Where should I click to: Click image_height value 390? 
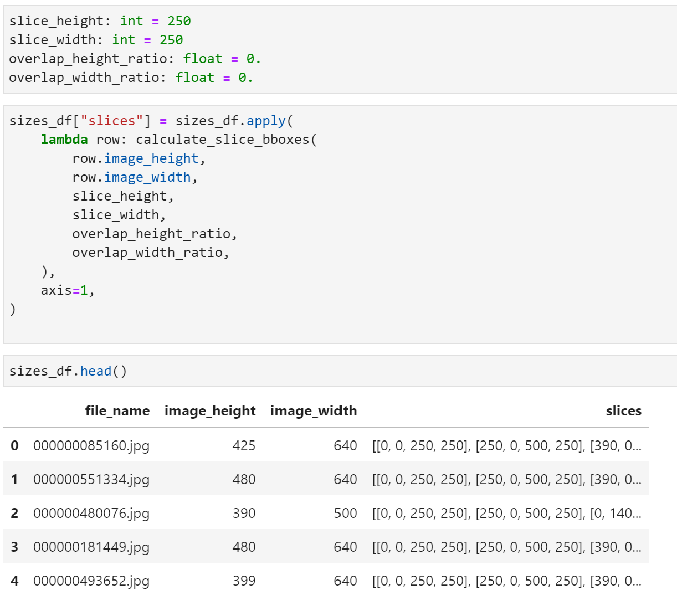(244, 513)
